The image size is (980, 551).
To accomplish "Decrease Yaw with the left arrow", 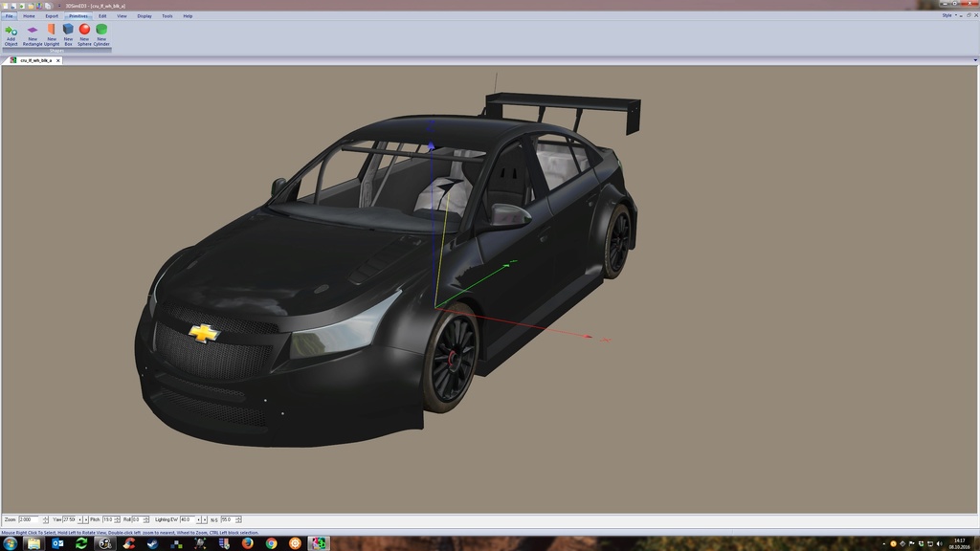I will (79, 519).
